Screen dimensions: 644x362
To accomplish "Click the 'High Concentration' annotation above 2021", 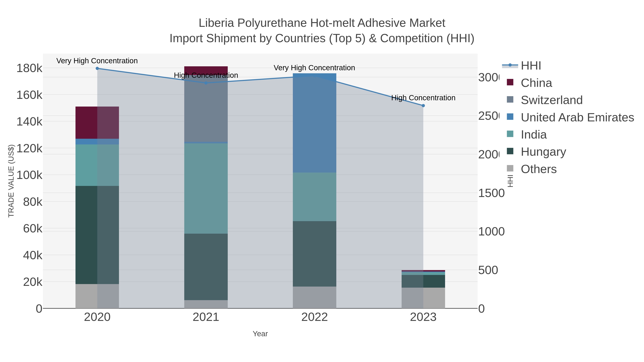I will 206,75.
